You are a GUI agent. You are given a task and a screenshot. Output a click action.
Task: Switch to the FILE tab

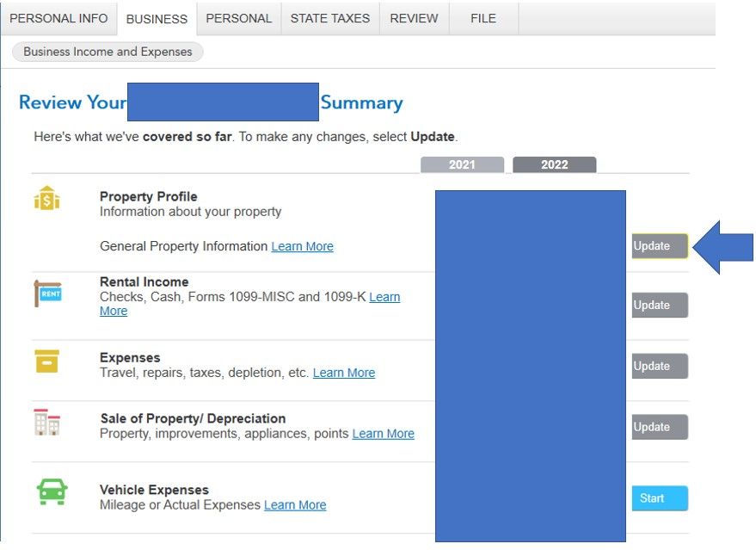pos(483,18)
